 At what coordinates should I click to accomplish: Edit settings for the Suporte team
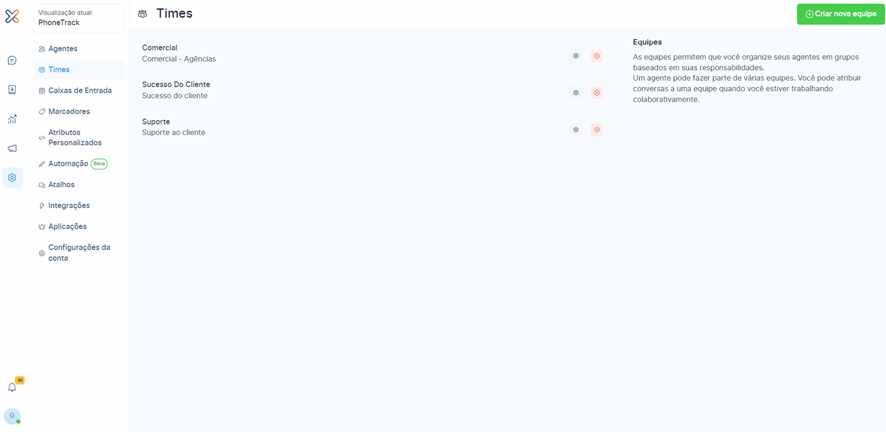point(576,130)
